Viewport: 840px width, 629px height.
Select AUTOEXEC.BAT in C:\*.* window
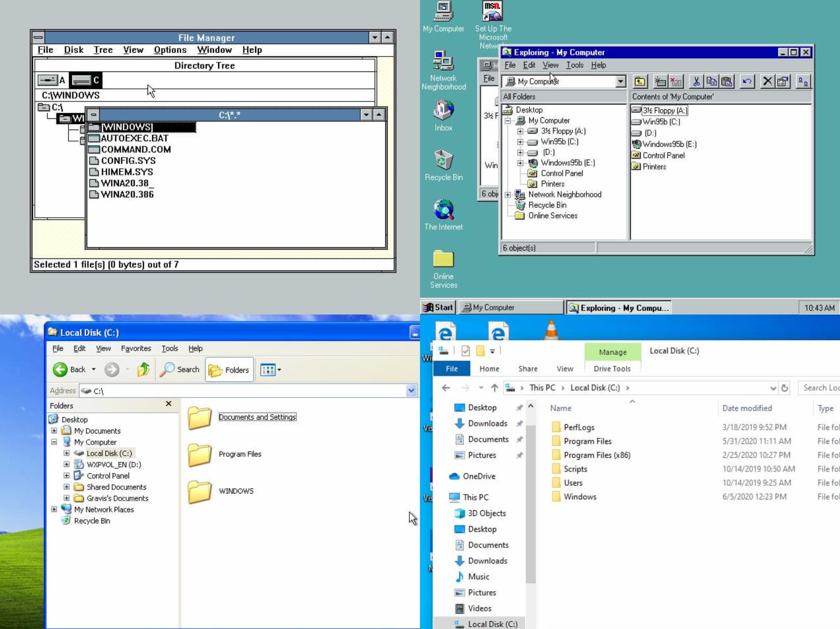click(x=129, y=138)
